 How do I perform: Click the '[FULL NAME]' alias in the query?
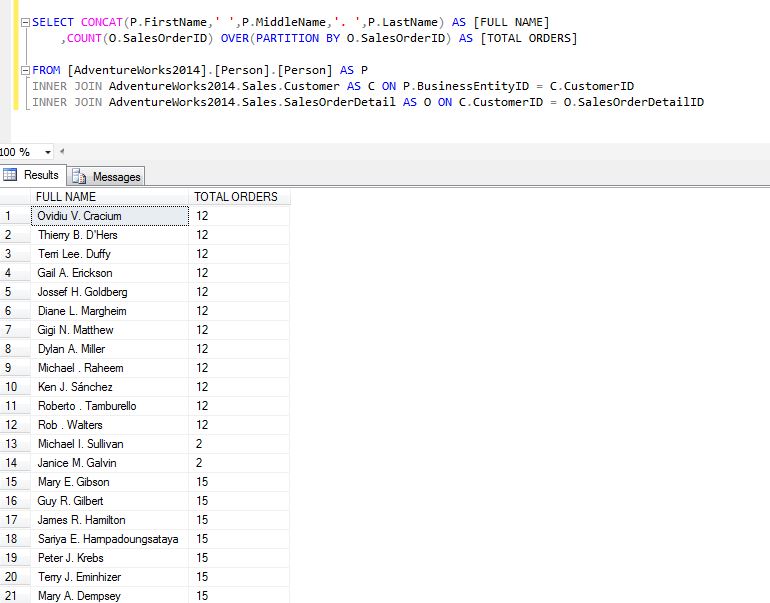(x=511, y=22)
